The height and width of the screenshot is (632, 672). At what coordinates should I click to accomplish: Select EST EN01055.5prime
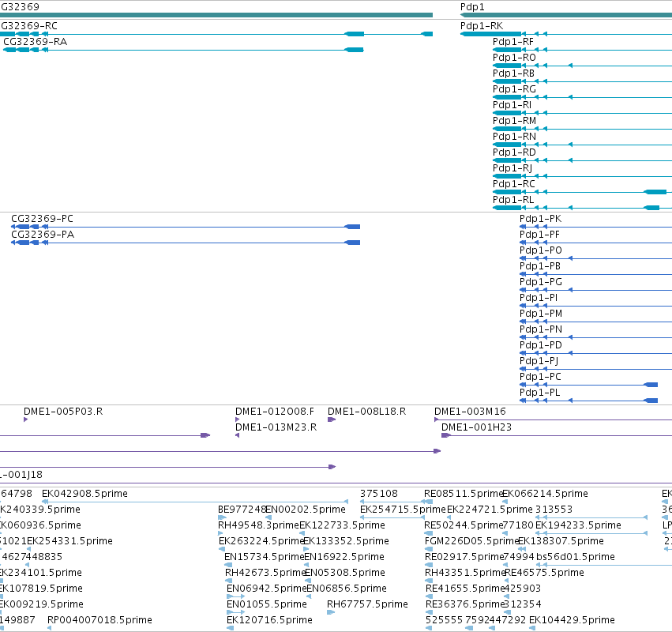(x=267, y=604)
